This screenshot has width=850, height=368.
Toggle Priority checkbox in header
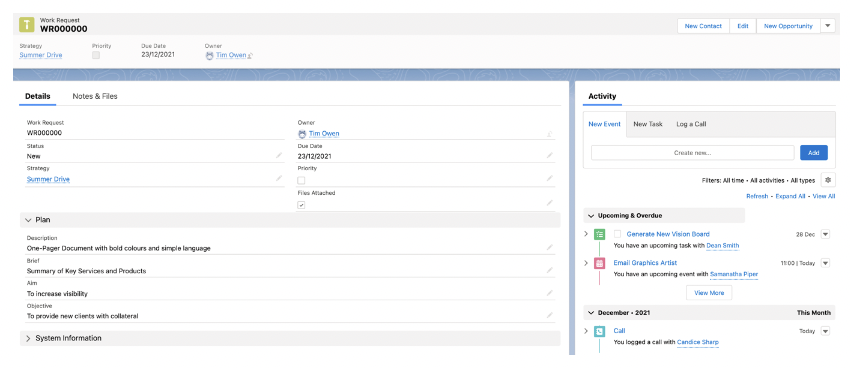[x=96, y=55]
